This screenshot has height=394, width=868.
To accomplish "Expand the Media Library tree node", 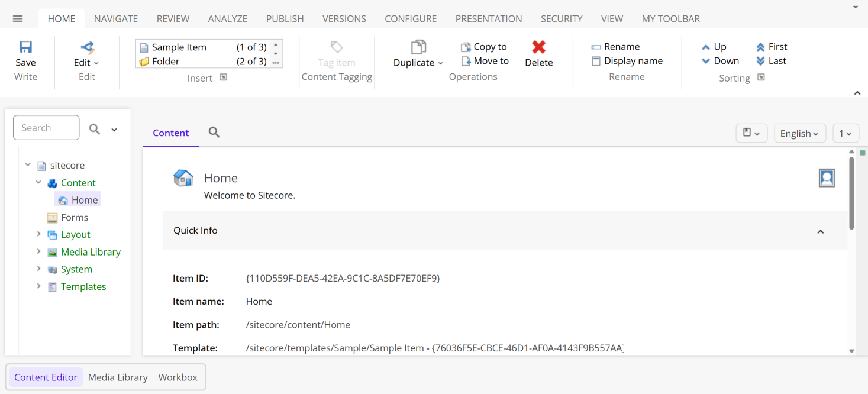I will 38,251.
